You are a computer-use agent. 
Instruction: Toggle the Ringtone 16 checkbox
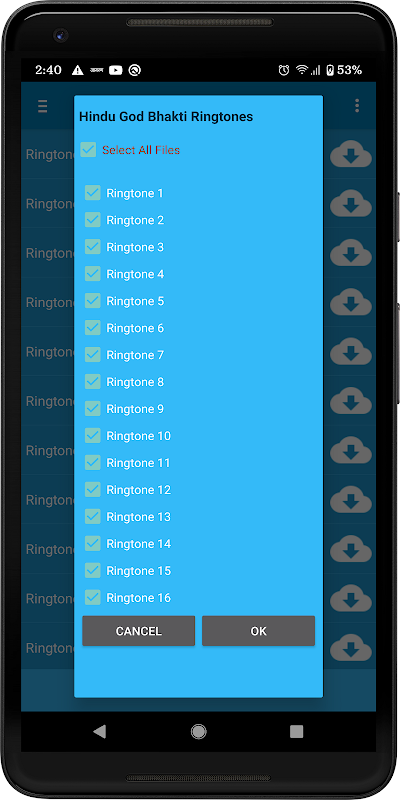coord(92,597)
